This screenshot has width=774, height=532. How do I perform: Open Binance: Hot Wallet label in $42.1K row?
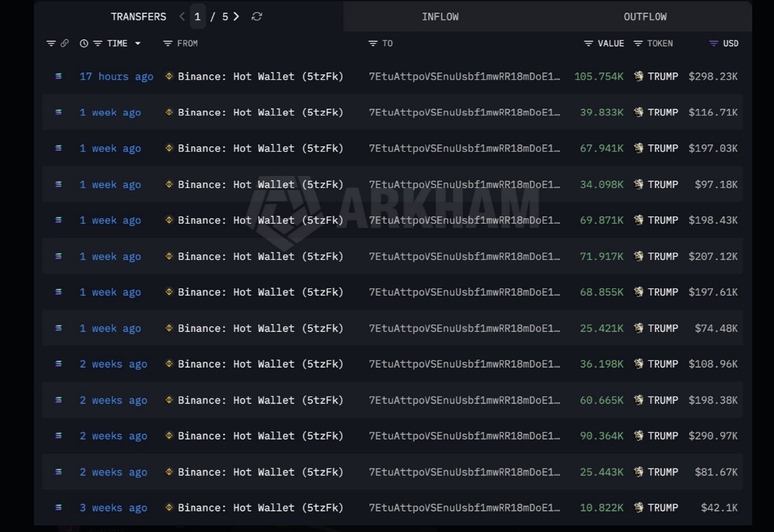point(261,507)
